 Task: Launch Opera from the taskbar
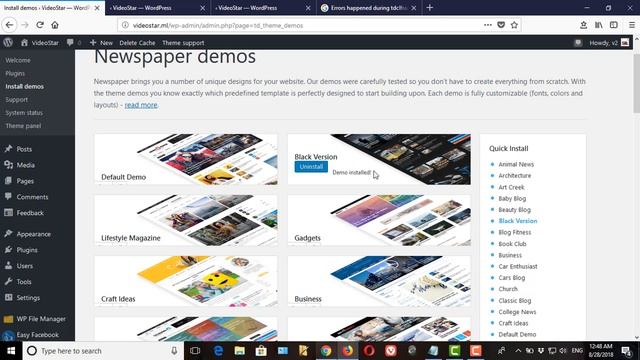tap(369, 351)
